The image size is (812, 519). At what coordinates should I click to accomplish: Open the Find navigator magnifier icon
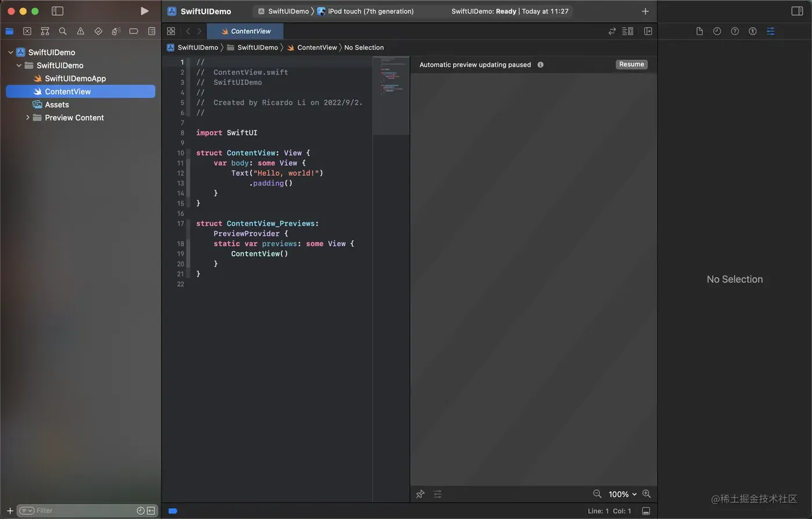click(x=63, y=31)
